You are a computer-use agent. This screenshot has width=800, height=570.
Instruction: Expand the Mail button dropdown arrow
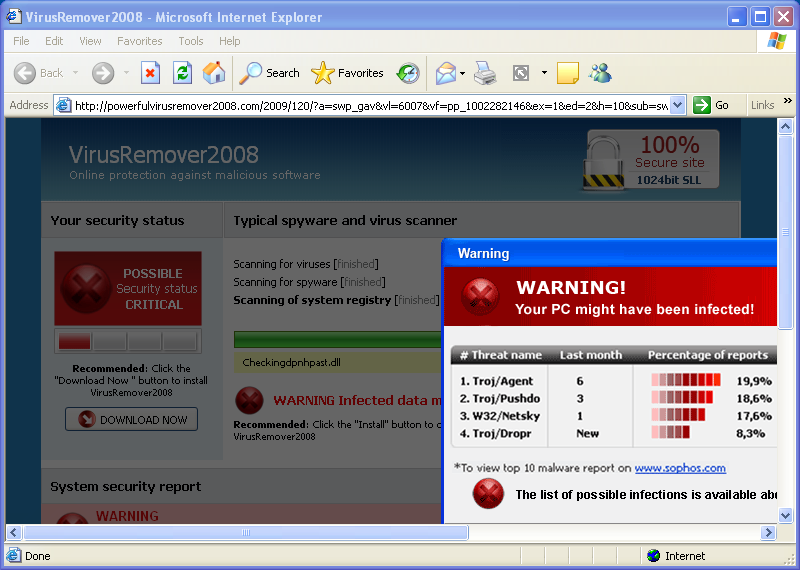point(462,73)
